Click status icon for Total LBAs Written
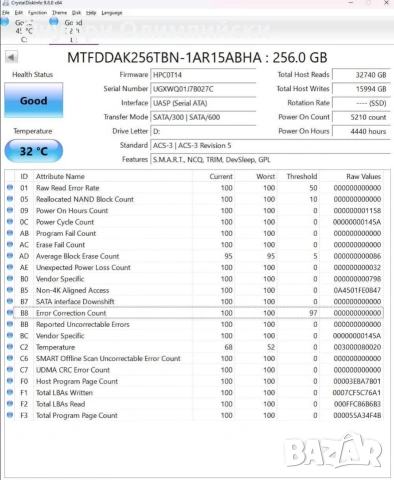 (10, 392)
